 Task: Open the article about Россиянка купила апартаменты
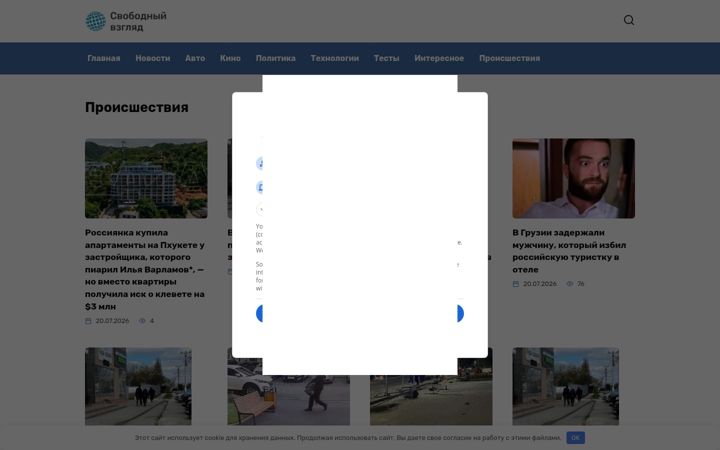pos(145,270)
